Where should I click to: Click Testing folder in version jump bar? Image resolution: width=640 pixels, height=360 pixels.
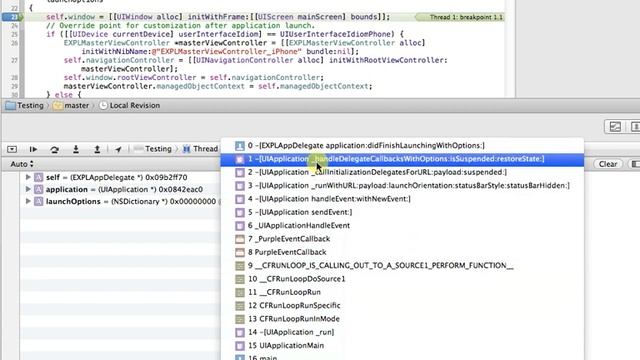tap(24, 105)
